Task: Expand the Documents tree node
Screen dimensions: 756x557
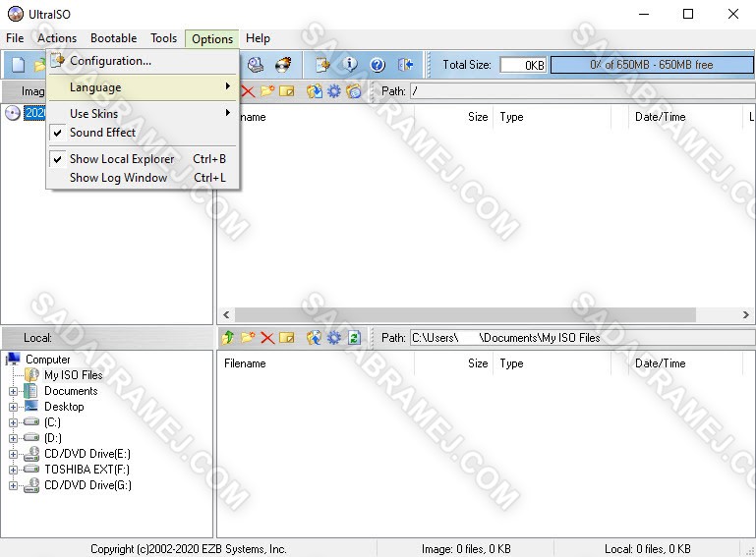Action: (13, 391)
